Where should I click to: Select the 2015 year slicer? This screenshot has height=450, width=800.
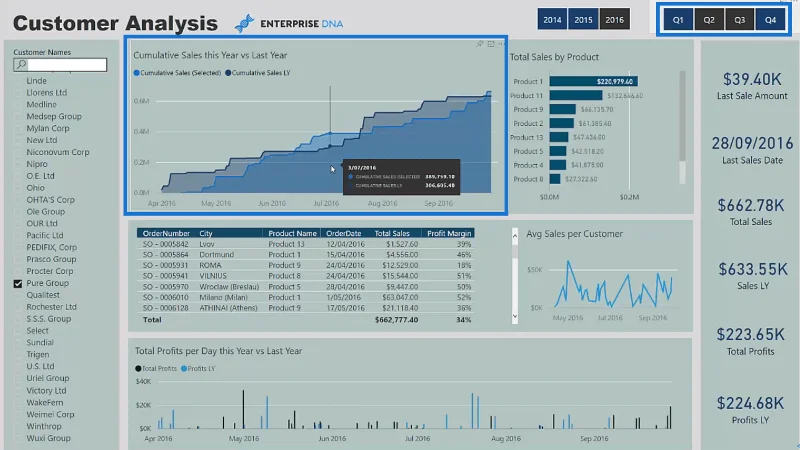pyautogui.click(x=583, y=19)
